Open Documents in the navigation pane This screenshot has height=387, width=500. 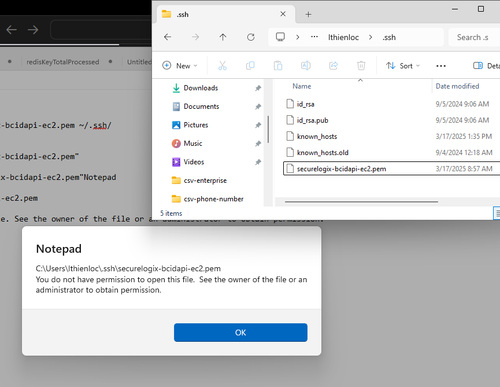tap(201, 106)
